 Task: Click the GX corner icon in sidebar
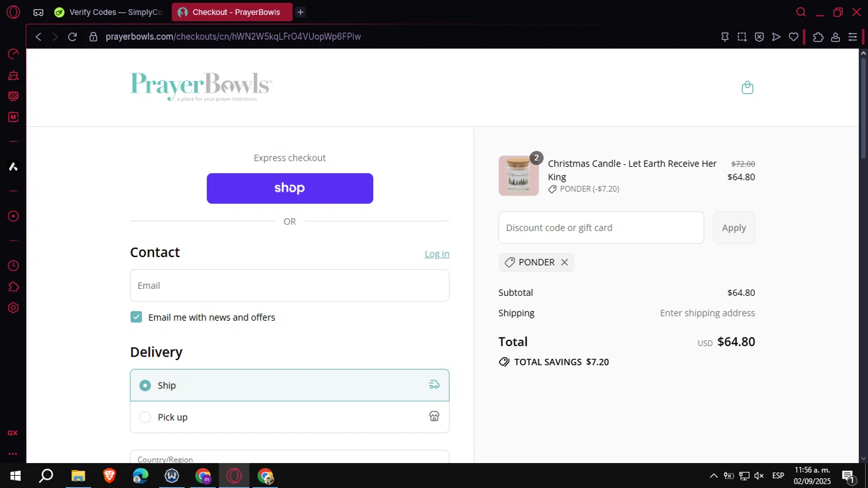[13, 433]
